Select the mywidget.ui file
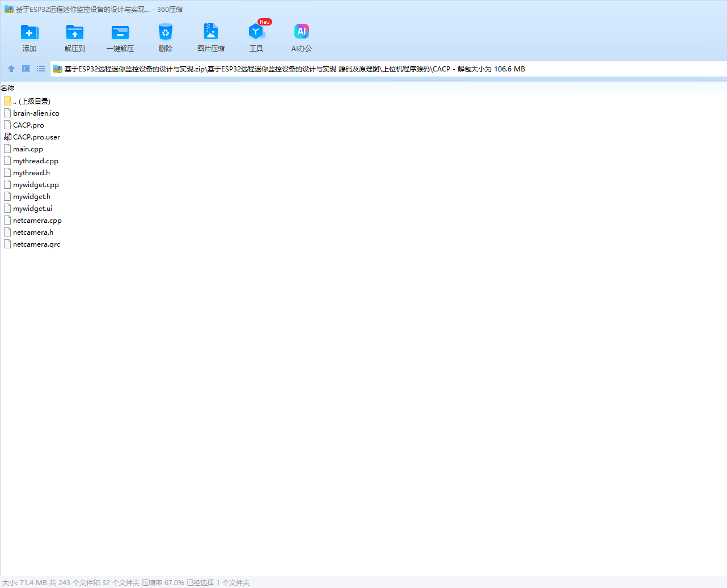 click(32, 209)
